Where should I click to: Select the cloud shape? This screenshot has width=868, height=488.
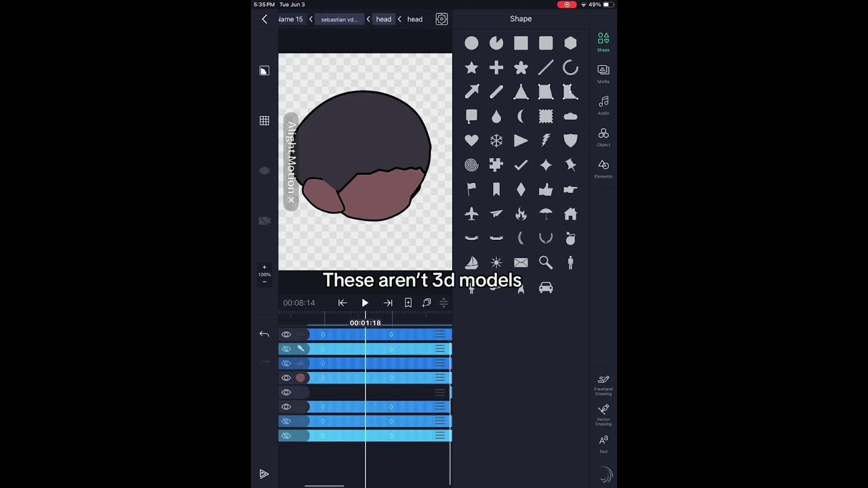click(x=570, y=117)
